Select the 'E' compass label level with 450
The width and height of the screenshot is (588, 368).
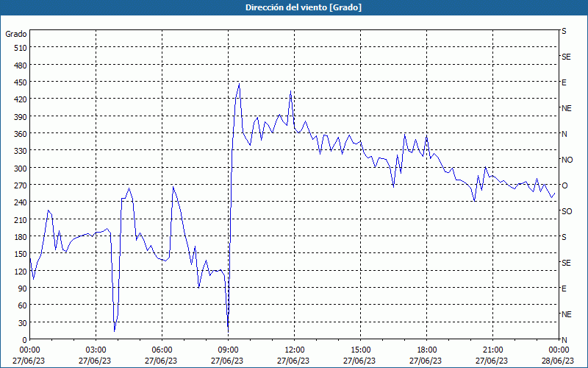[564, 82]
